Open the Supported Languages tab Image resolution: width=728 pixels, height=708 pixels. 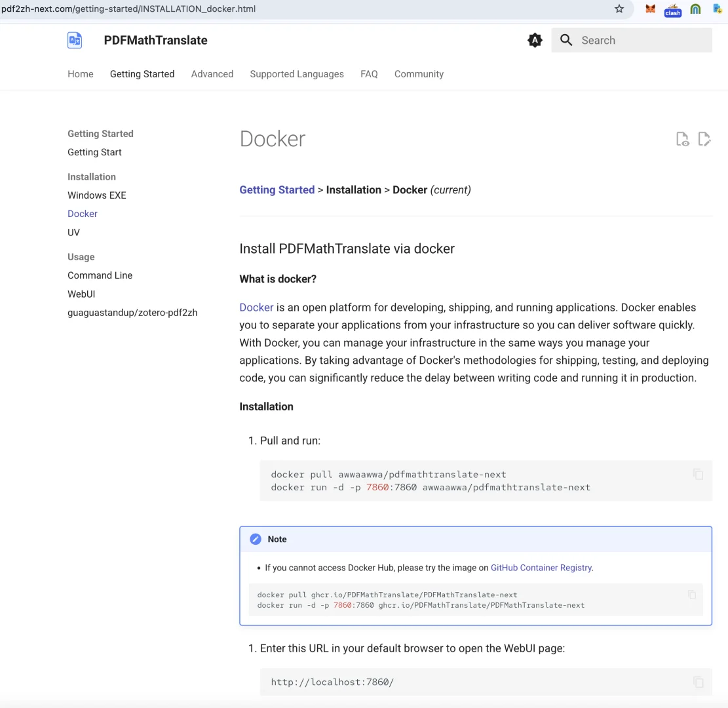click(297, 74)
